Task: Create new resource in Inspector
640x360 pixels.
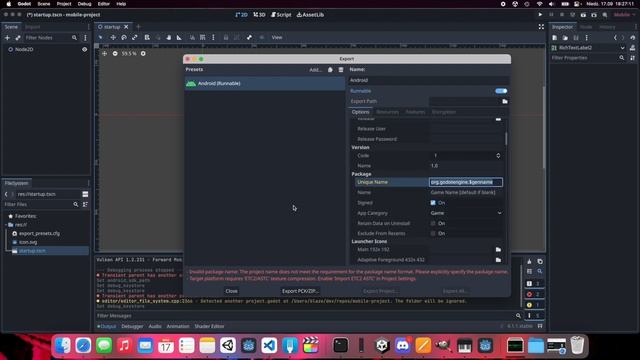Action: (555, 38)
